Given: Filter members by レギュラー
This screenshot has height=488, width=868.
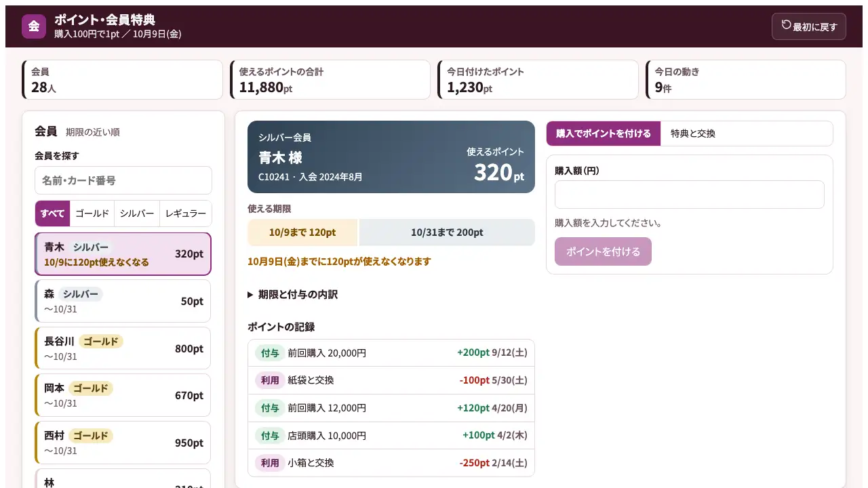Looking at the screenshot, I should pos(186,213).
